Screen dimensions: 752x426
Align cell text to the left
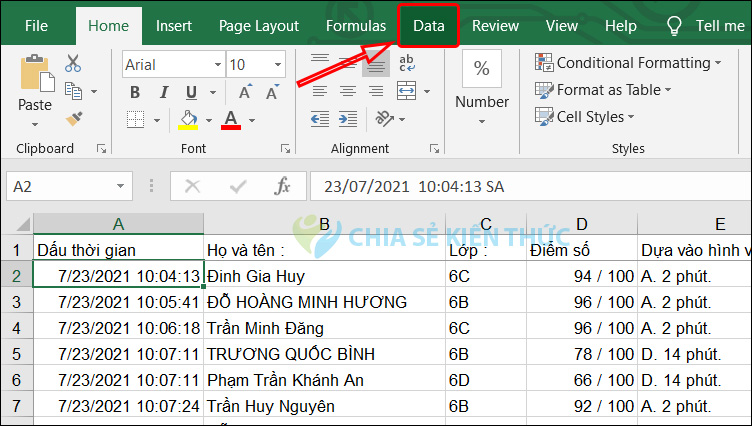tap(319, 91)
